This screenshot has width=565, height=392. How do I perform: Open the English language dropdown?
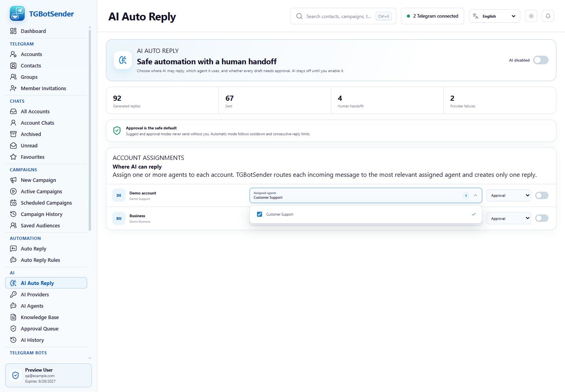[x=494, y=16]
